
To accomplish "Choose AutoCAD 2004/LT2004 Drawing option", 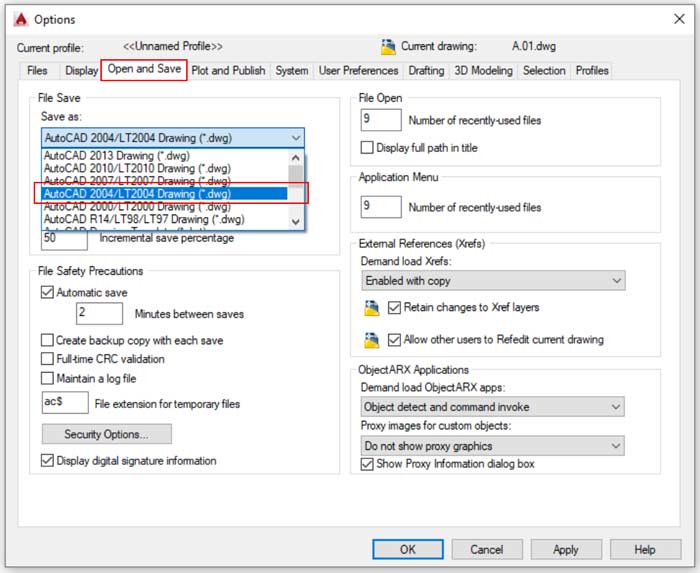I will point(165,194).
